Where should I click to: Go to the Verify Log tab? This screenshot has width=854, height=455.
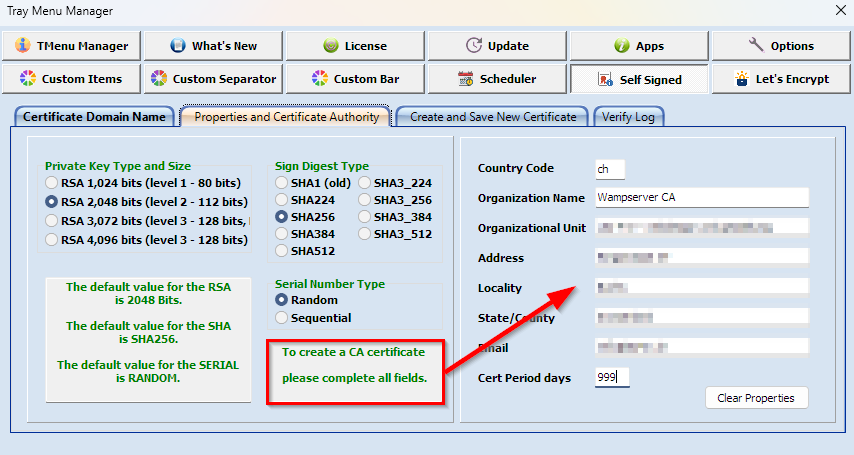point(628,117)
